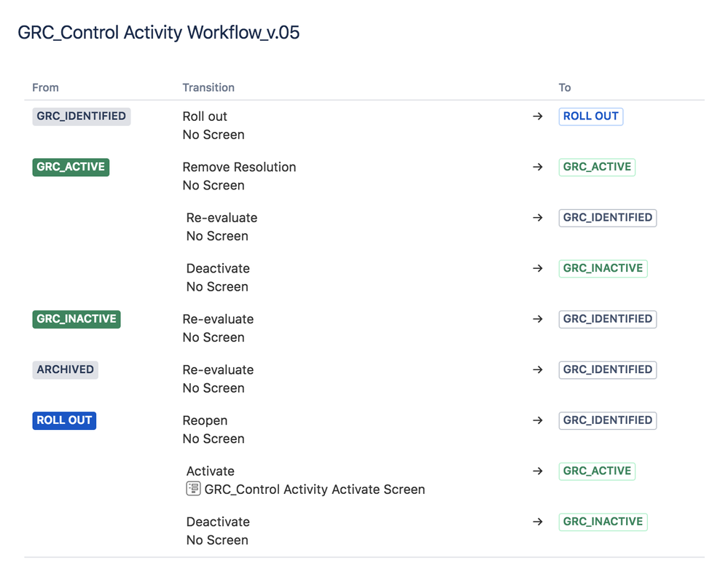Click Deactivate transition under GRC_ACTIVE
Screen dimensions: 728x569
[x=218, y=268]
